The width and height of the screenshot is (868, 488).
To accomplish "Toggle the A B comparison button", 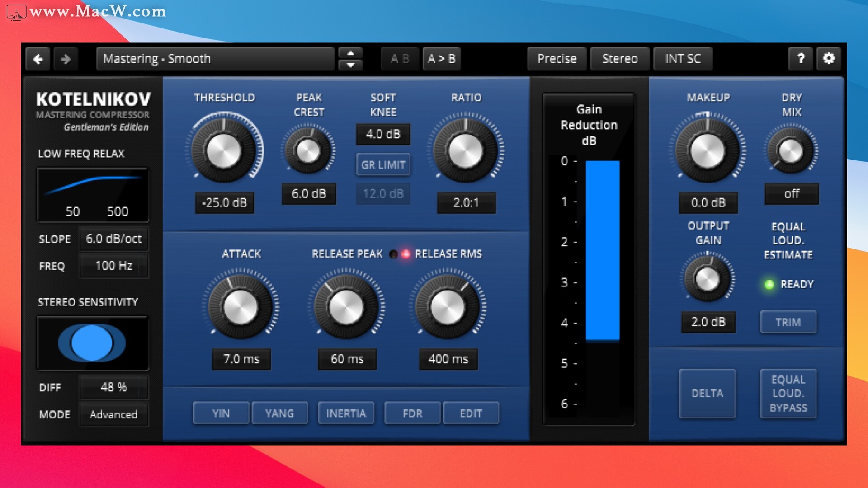I will tap(400, 59).
